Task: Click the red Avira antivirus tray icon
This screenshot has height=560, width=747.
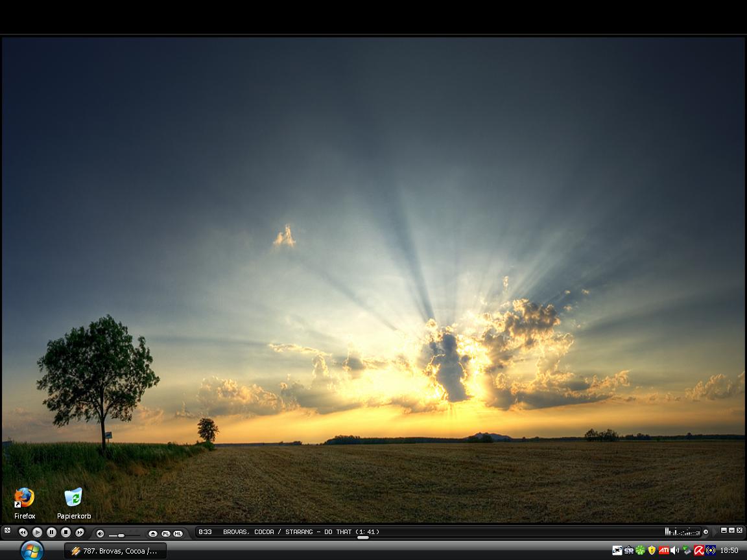Action: pyautogui.click(x=699, y=550)
